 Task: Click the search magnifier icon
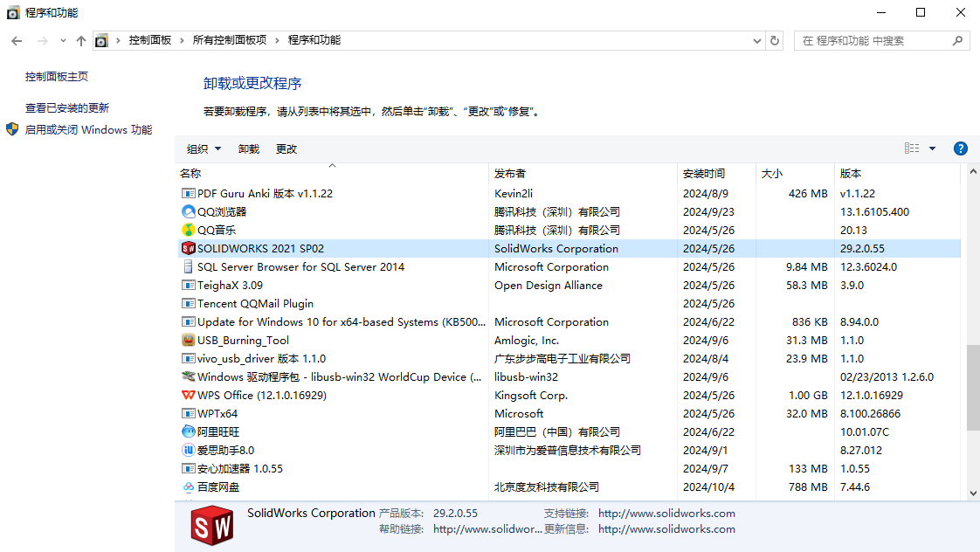click(957, 41)
